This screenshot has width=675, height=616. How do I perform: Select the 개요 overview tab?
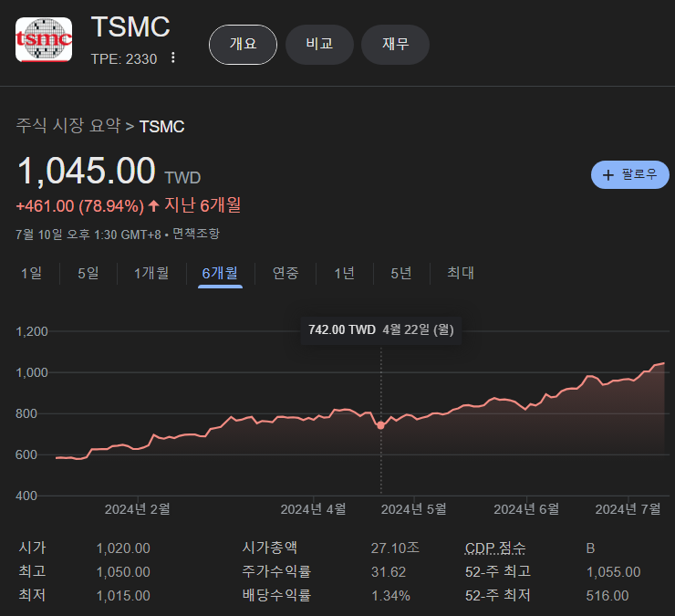pyautogui.click(x=243, y=45)
